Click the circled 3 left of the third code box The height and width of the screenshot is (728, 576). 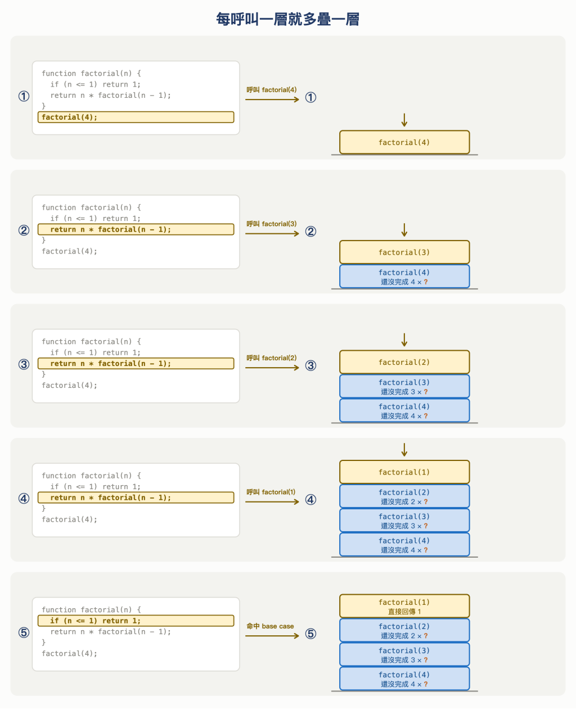pyautogui.click(x=24, y=364)
